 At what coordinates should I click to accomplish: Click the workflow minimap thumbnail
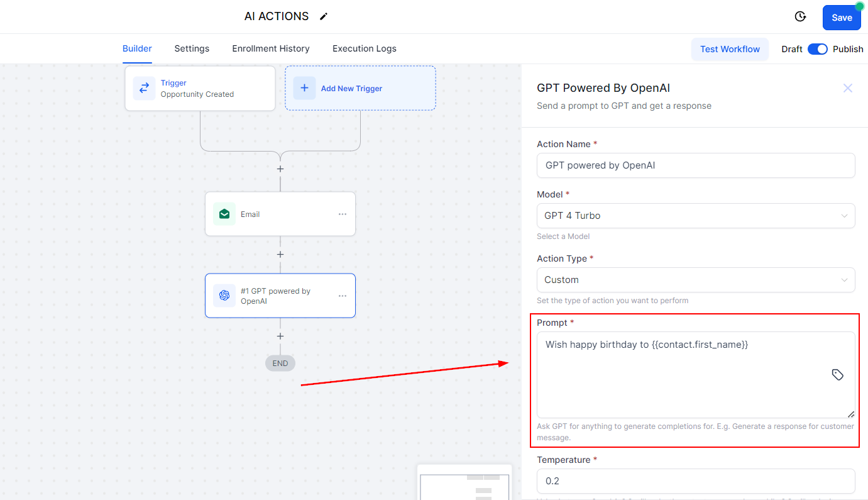pyautogui.click(x=465, y=482)
